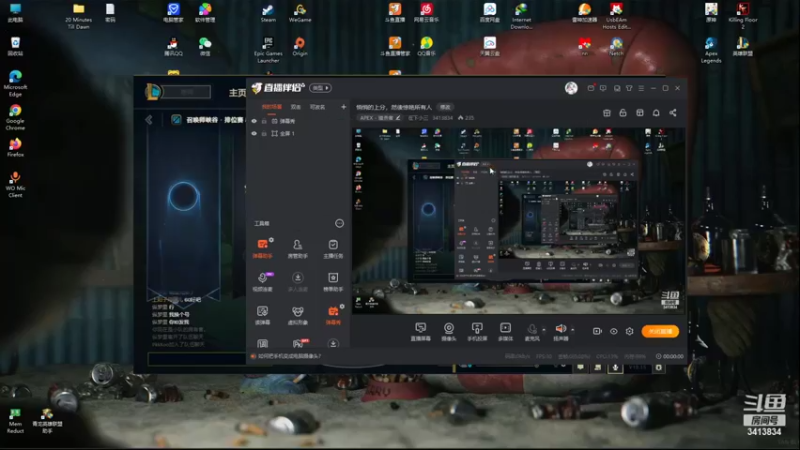Open the 读弹幕 tool
Screen dimensions: 800x450
pos(262,315)
